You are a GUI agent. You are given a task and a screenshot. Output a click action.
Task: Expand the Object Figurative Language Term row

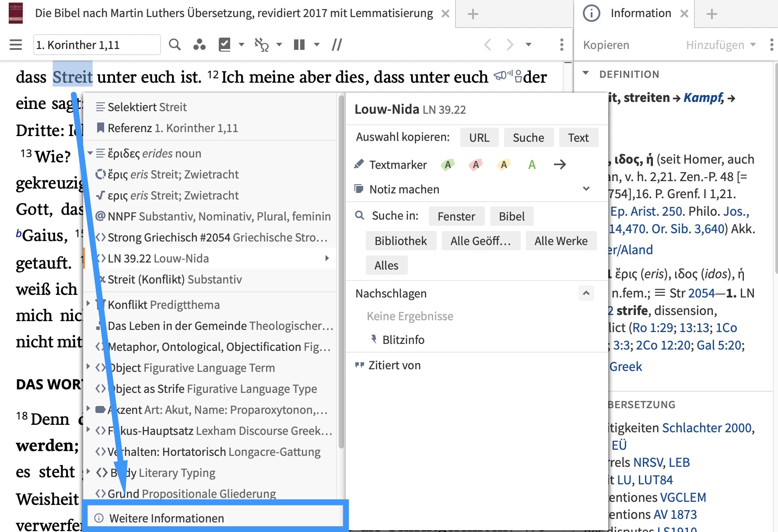(x=88, y=367)
